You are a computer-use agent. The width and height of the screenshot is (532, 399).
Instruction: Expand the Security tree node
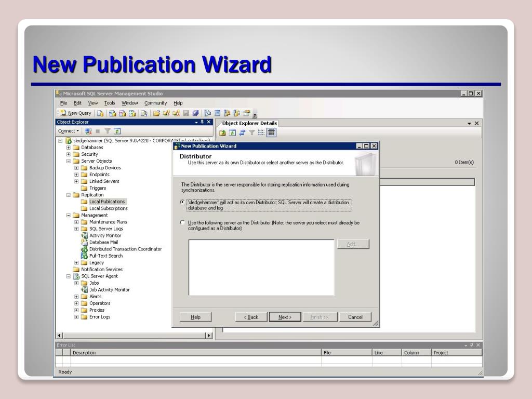pyautogui.click(x=69, y=154)
